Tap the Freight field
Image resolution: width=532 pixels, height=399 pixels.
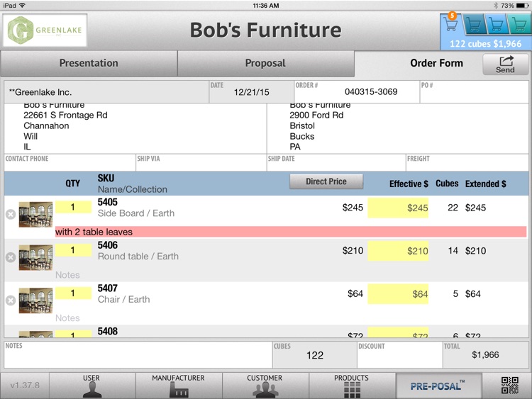click(467, 163)
